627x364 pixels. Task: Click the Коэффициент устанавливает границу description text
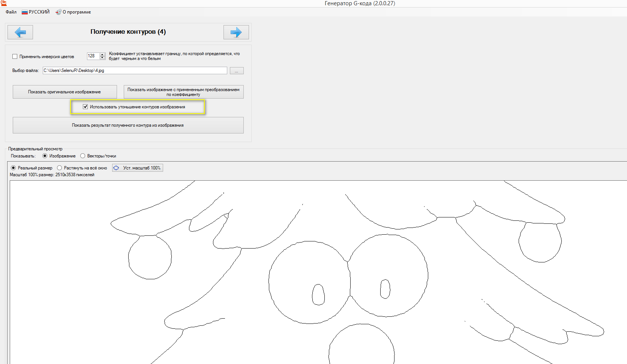point(174,56)
